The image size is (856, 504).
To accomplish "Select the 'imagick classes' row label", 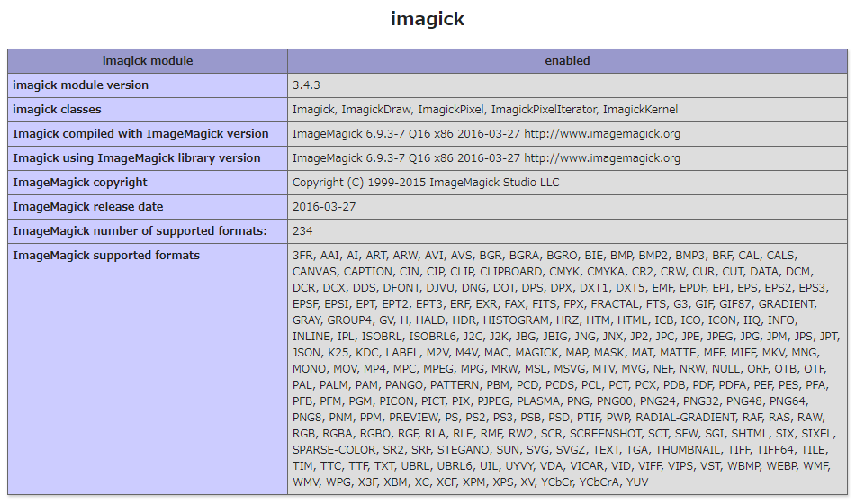I will pos(57,110).
